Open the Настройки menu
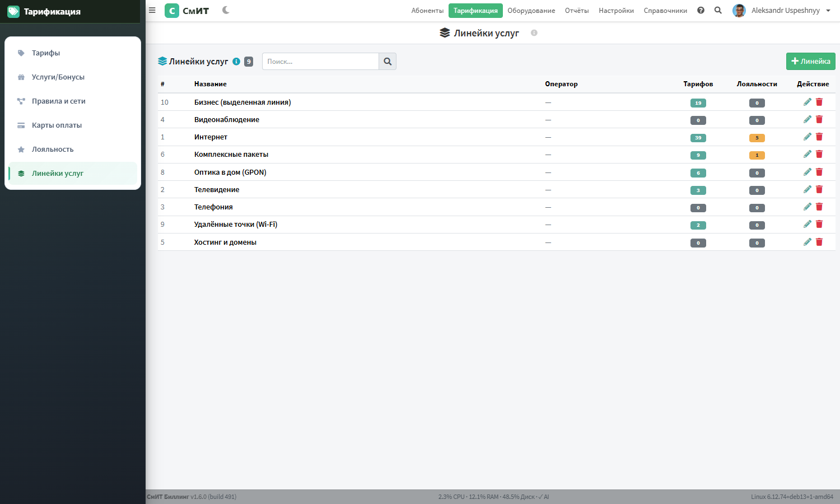The height and width of the screenshot is (504, 840). [x=616, y=11]
